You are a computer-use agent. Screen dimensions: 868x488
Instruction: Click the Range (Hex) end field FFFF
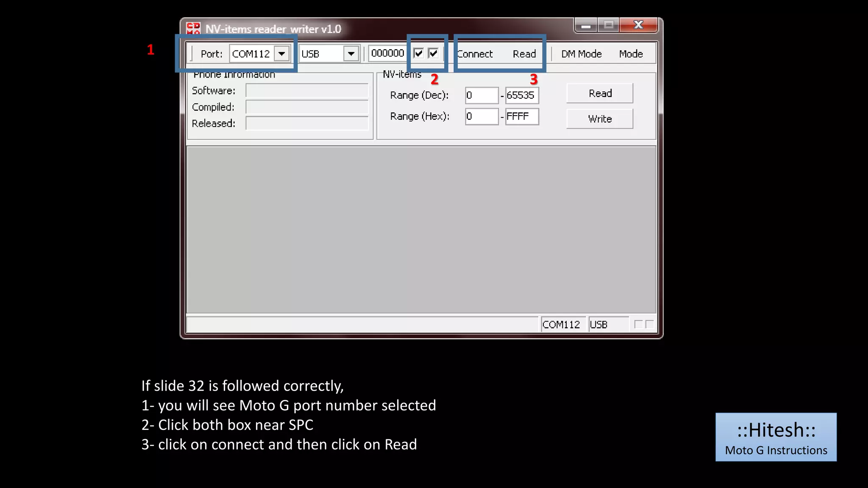click(522, 116)
